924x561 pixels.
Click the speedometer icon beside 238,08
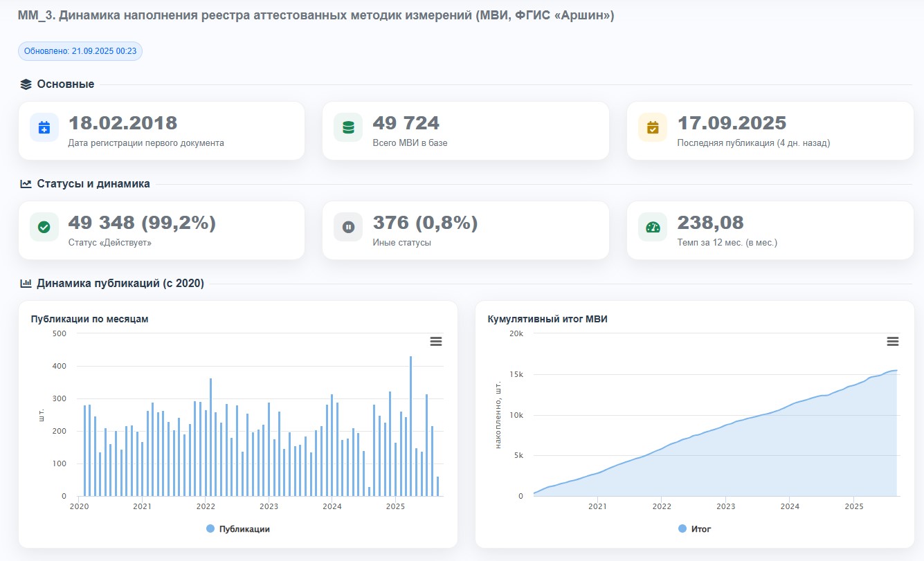(x=653, y=227)
